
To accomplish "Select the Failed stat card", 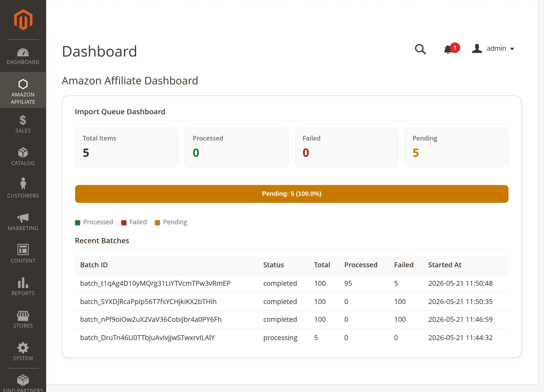I will coord(347,147).
